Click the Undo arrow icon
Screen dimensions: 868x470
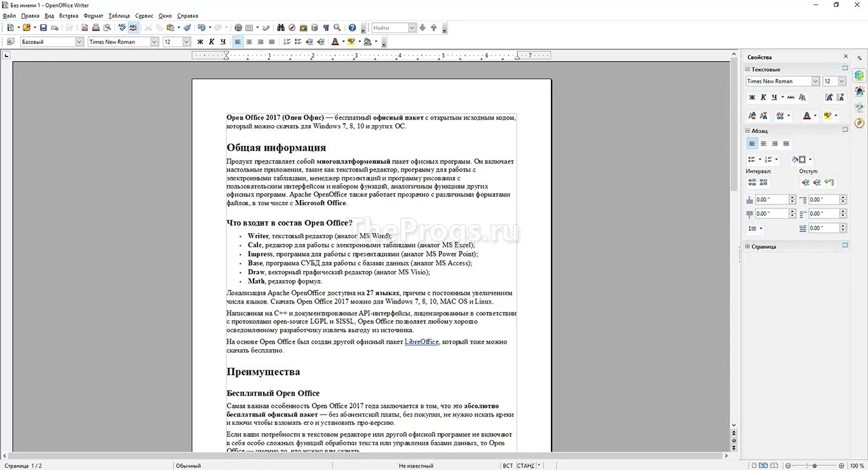pos(201,28)
